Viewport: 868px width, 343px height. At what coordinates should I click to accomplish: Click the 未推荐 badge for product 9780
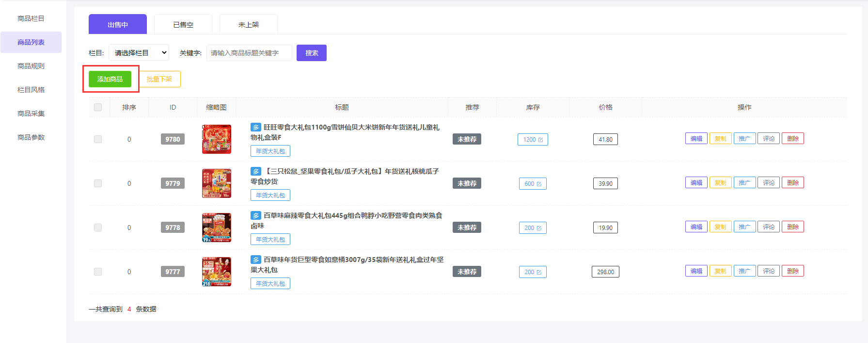click(x=467, y=139)
